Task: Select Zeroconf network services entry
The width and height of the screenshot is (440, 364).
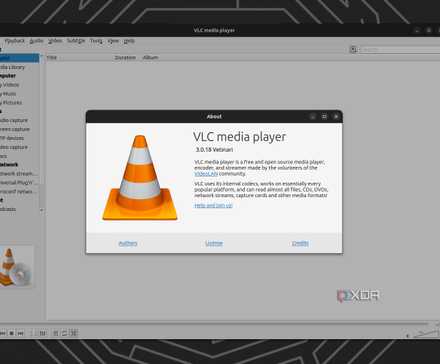Action: tap(18, 192)
